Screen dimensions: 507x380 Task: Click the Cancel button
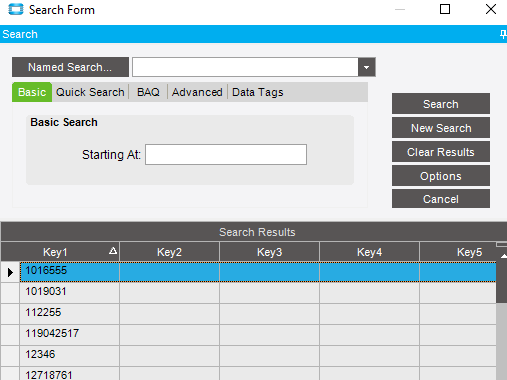point(441,199)
